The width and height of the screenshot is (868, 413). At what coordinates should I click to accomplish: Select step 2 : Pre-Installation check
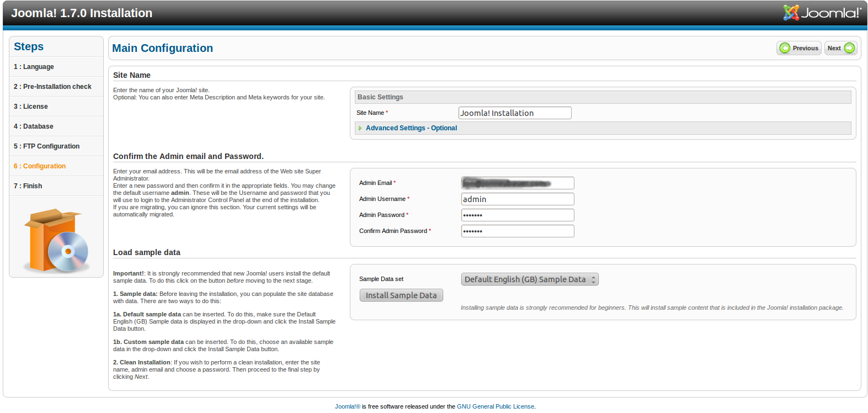click(x=56, y=87)
